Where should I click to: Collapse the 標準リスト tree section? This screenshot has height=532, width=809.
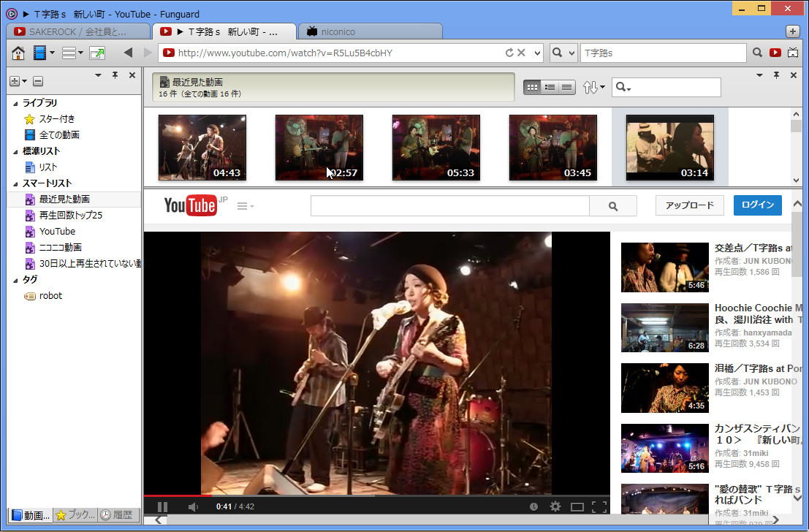coord(15,152)
